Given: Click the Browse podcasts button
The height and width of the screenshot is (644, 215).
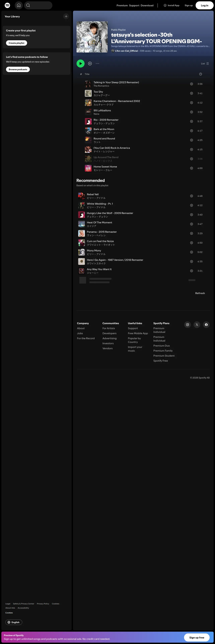Looking at the screenshot, I should (x=18, y=70).
